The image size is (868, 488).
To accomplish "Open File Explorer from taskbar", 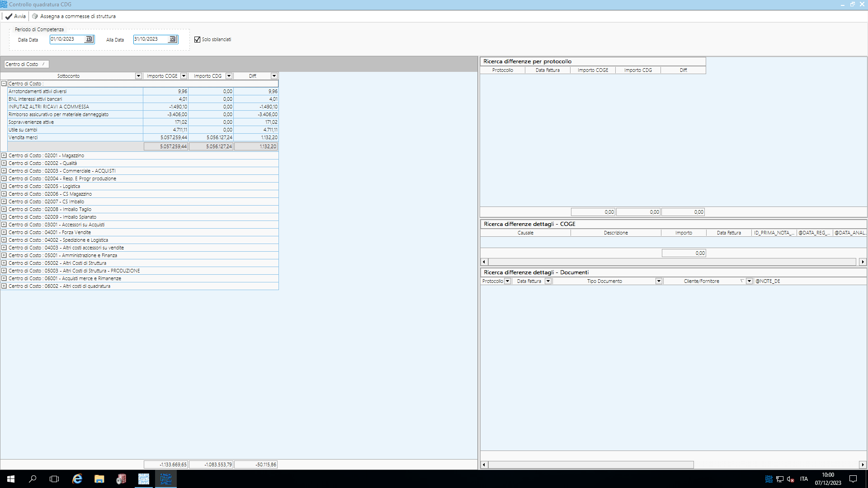I will coord(99,479).
